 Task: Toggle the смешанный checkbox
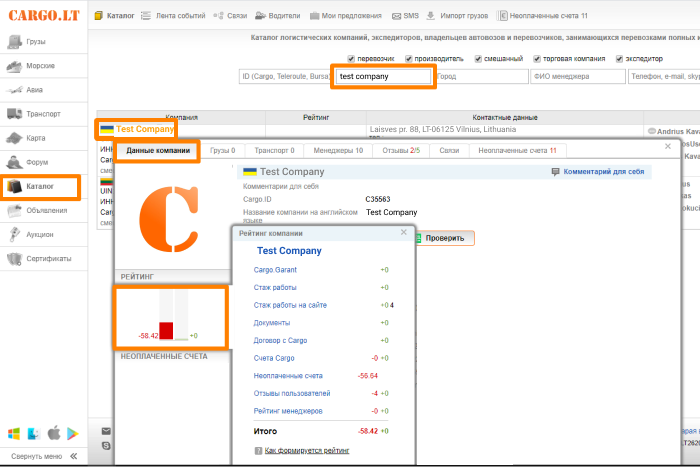[x=478, y=59]
